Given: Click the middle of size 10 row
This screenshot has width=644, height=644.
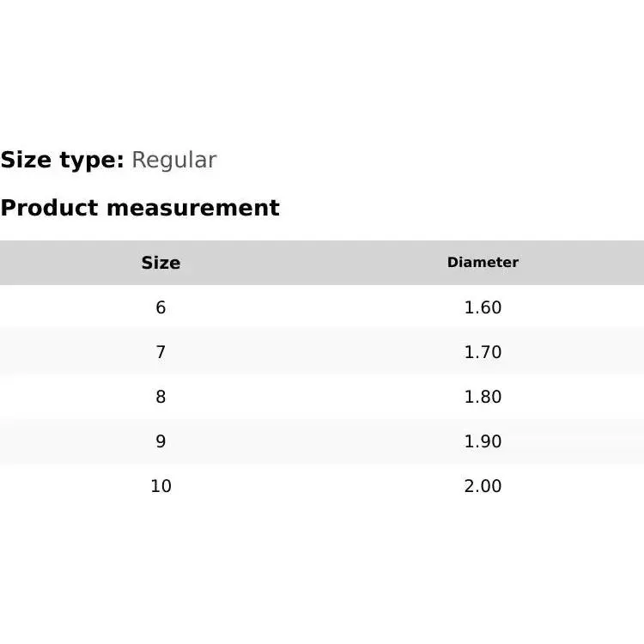Looking at the screenshot, I should pyautogui.click(x=322, y=486).
